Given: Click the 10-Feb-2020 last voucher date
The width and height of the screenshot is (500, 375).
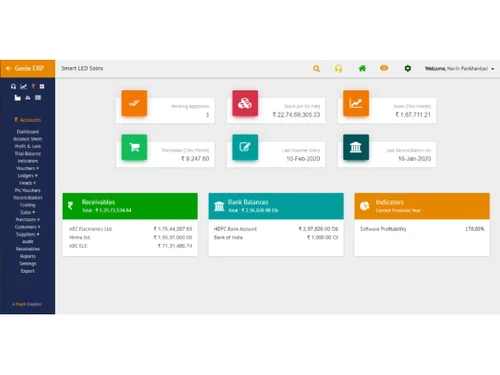Looking at the screenshot, I should coord(303,159).
